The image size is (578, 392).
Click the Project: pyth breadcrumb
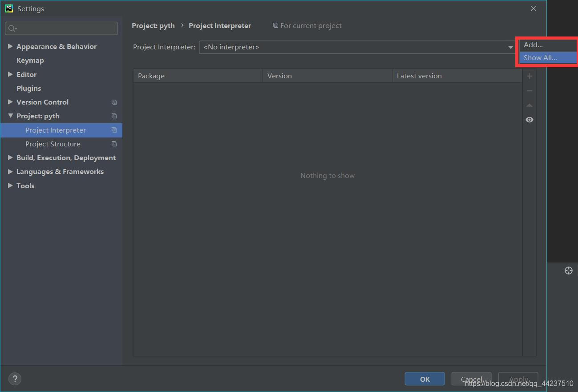(153, 25)
